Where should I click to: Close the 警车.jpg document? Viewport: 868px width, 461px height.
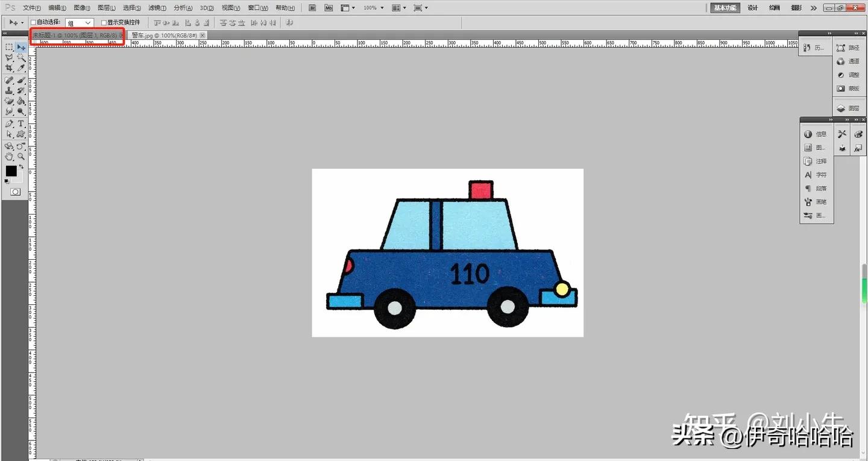tap(203, 35)
